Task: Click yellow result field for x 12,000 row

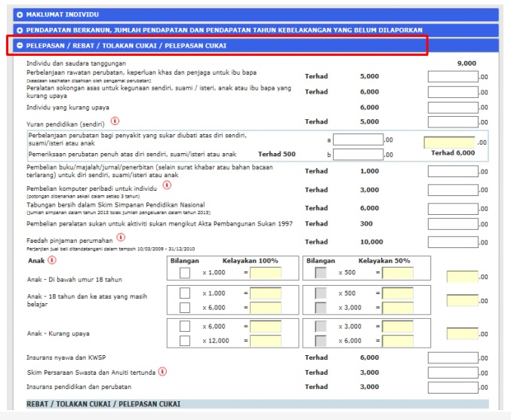Action: pyautogui.click(x=266, y=341)
